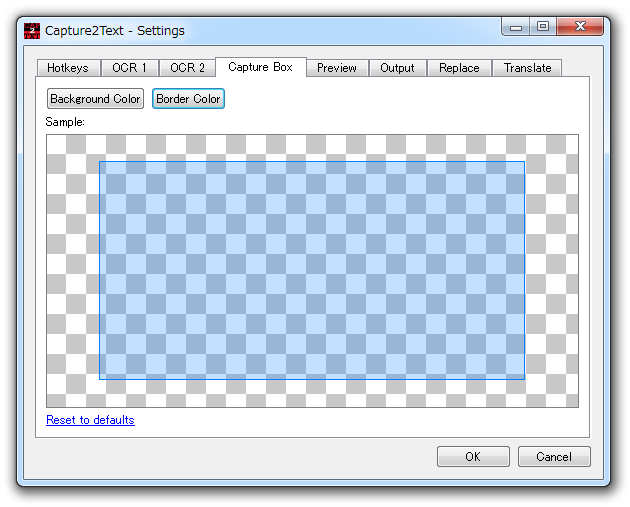Click the Capture2Text icon in the title bar

(x=32, y=31)
